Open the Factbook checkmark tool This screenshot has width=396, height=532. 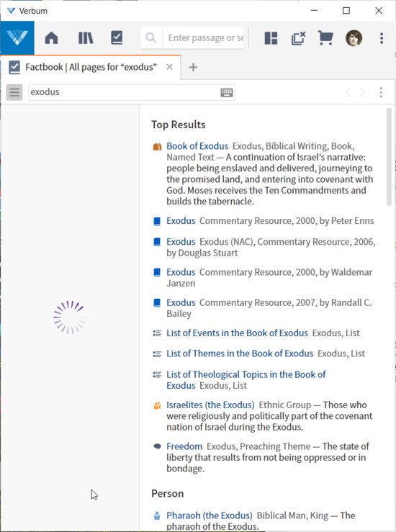pyautogui.click(x=117, y=37)
